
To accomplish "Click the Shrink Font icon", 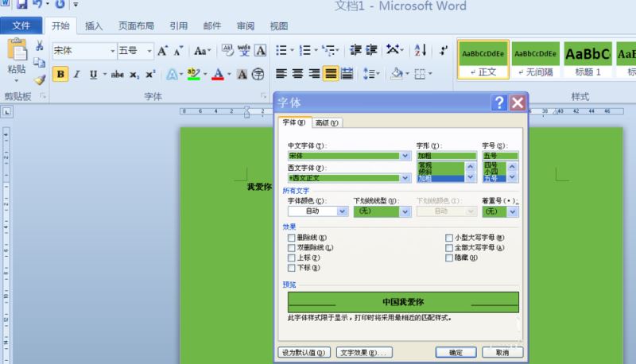I will pos(178,51).
